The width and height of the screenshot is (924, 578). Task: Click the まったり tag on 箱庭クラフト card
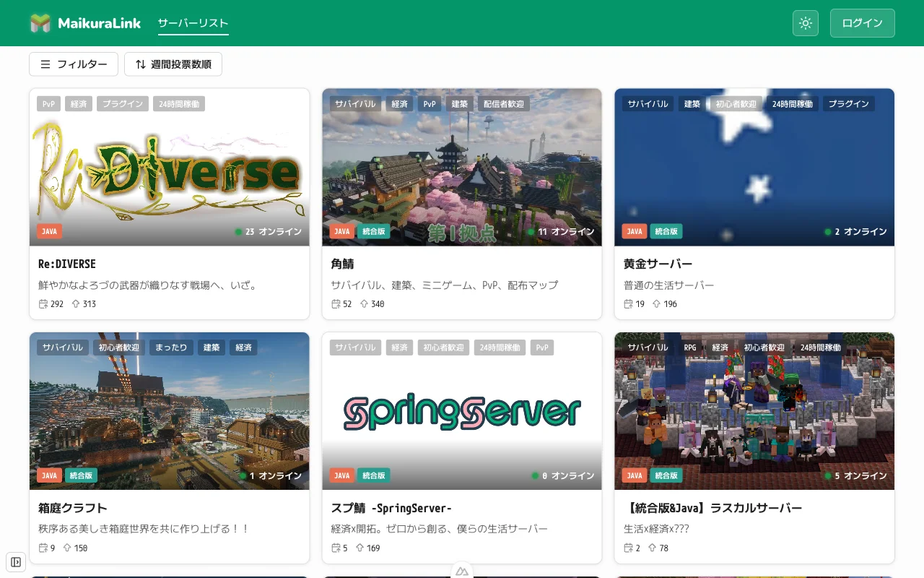click(172, 348)
